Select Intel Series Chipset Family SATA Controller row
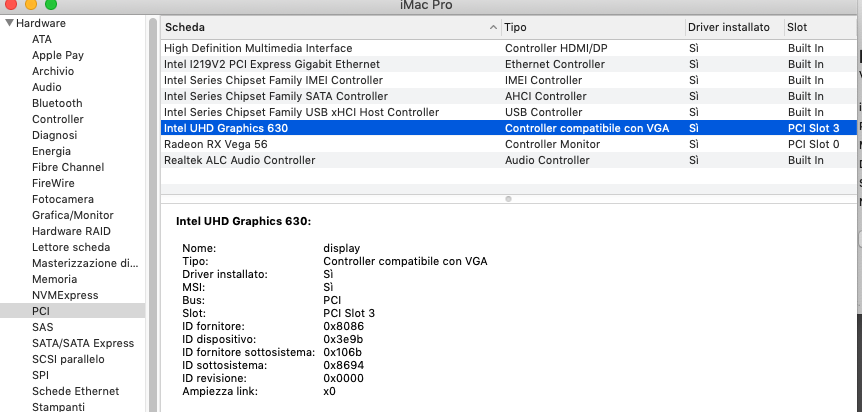This screenshot has width=862, height=412. pos(509,96)
